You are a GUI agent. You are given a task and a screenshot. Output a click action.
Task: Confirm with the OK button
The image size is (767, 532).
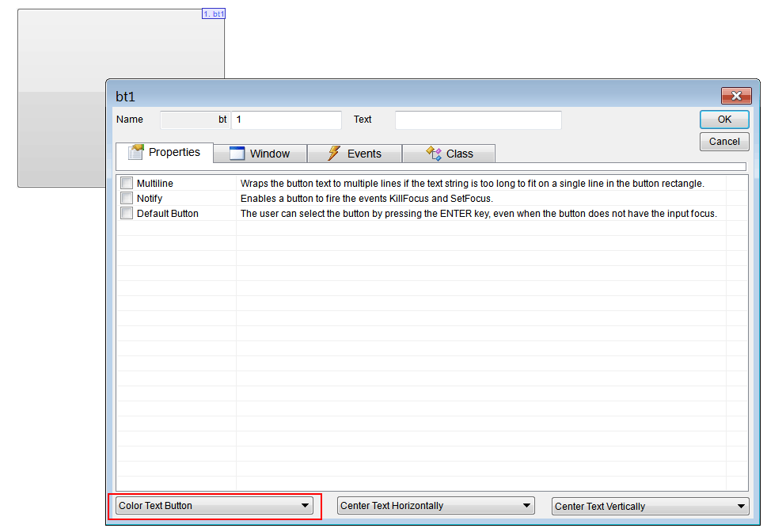click(724, 120)
